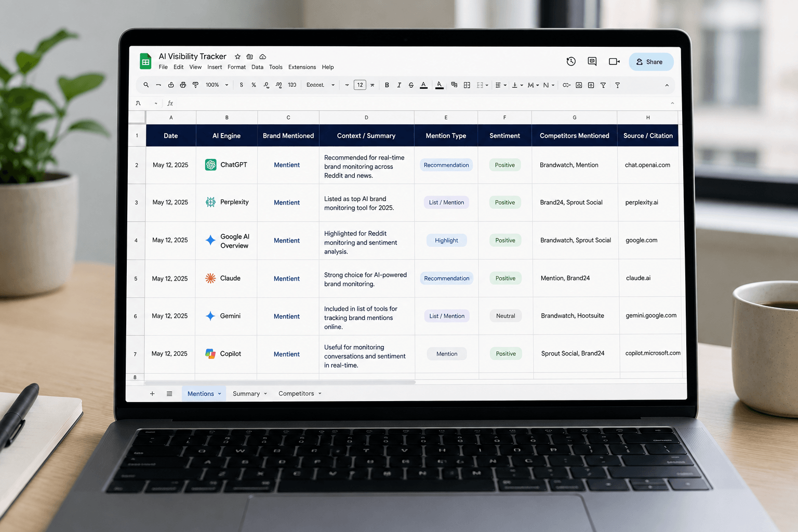This screenshot has width=798, height=532.
Task: Open the name box dropdown arrow
Action: coord(155,103)
